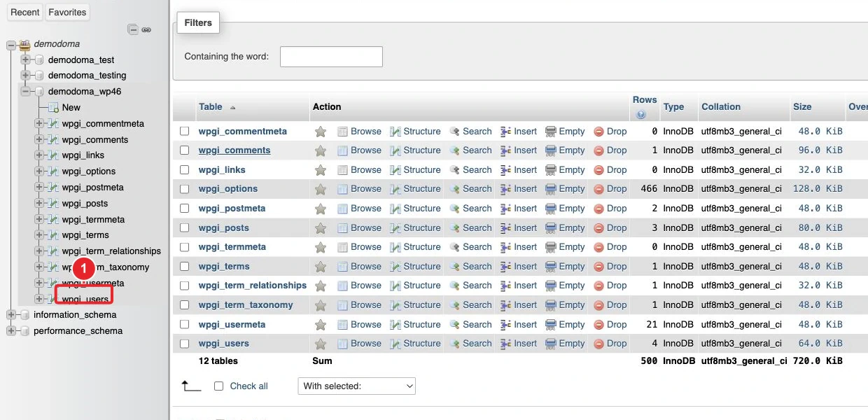Sort by the Size column header
This screenshot has height=420, width=868.
802,107
